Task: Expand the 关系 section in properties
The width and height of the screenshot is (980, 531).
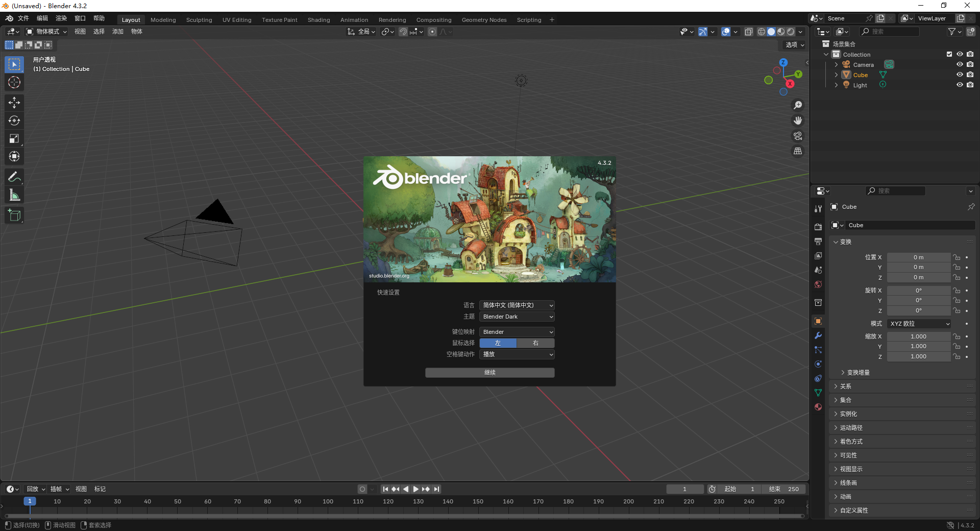Action: (845, 386)
